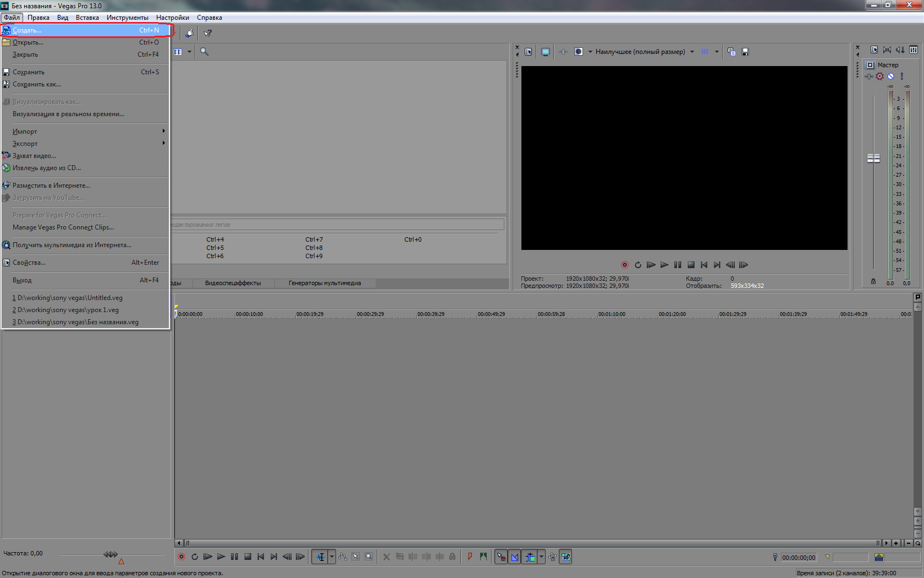Stop playback using the timeline transport bar
This screenshot has height=578, width=924.
tap(248, 557)
